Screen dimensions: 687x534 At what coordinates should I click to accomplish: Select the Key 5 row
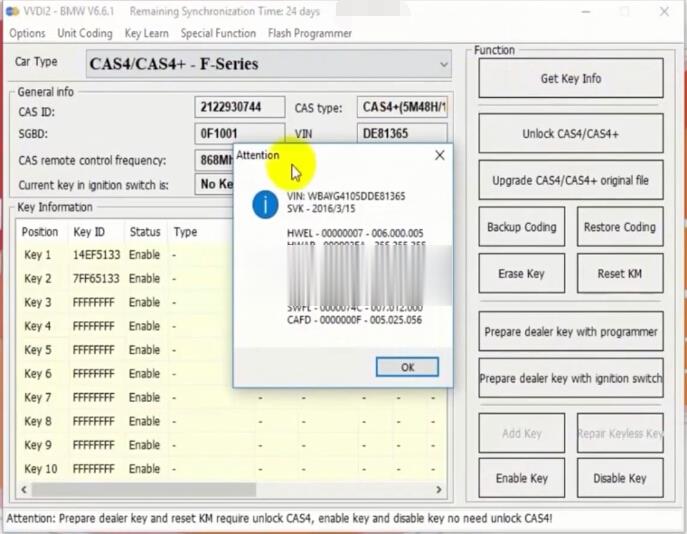point(126,350)
